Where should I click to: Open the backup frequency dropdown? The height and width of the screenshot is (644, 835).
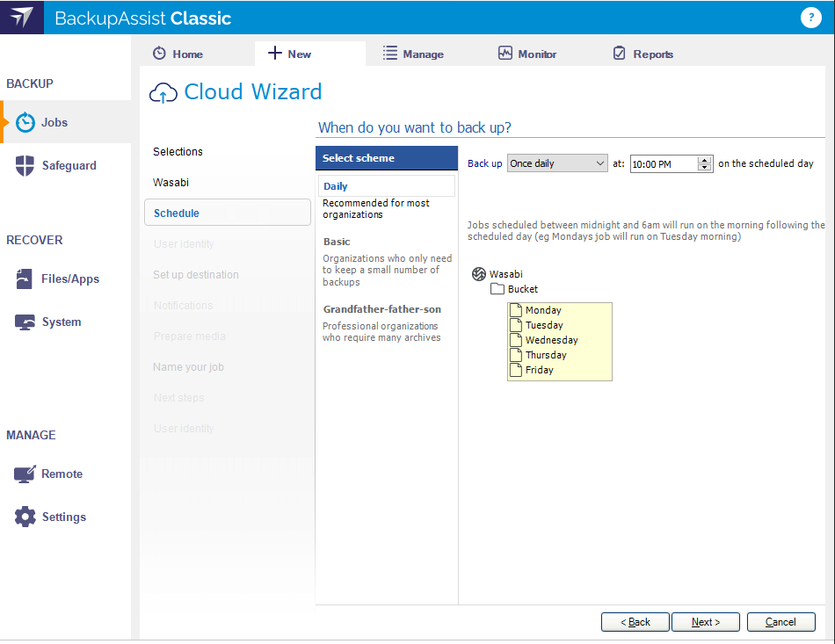point(557,163)
